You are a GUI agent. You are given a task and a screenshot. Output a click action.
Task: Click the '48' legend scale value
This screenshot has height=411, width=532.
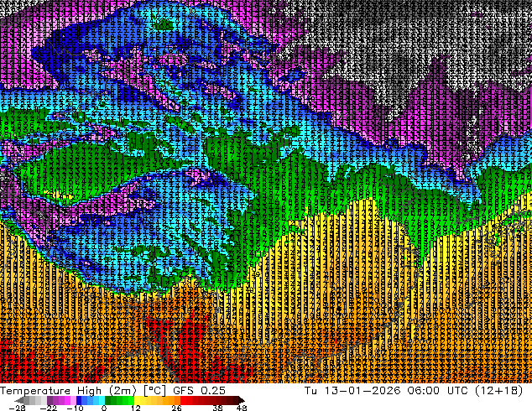[x=242, y=408]
